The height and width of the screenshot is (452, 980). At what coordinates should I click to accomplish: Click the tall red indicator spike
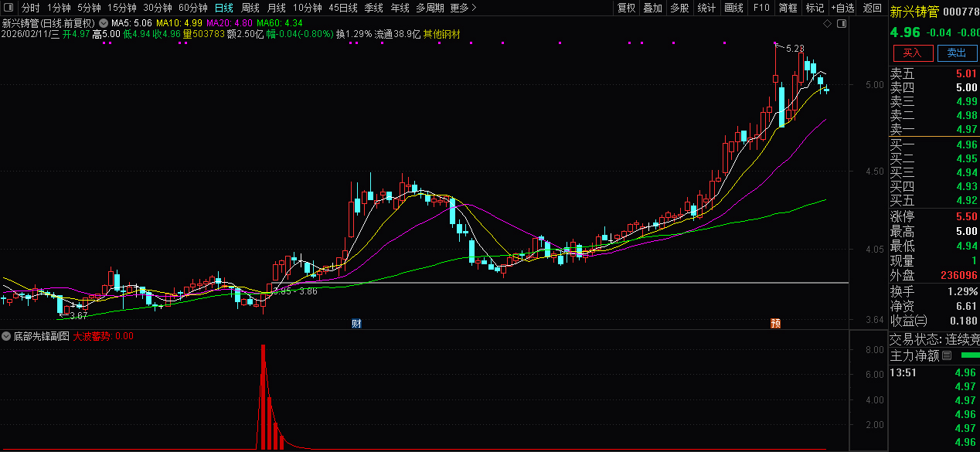tap(263, 396)
